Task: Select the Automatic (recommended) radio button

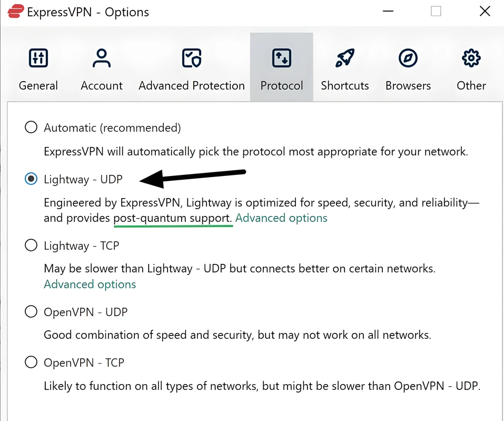Action: pyautogui.click(x=31, y=127)
